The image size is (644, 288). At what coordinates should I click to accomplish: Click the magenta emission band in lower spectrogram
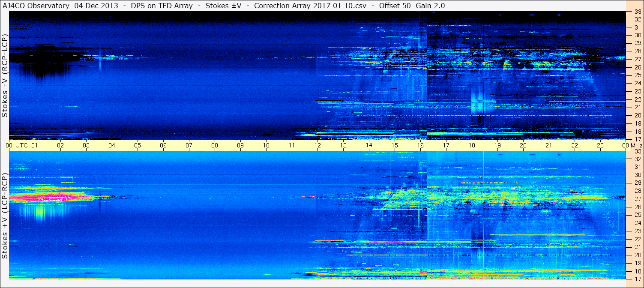[x=47, y=198]
